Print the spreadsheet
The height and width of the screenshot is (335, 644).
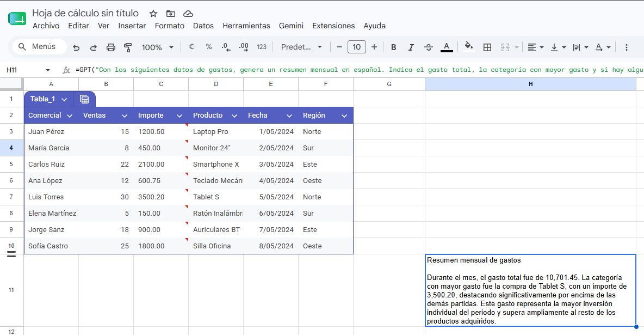pyautogui.click(x=111, y=47)
